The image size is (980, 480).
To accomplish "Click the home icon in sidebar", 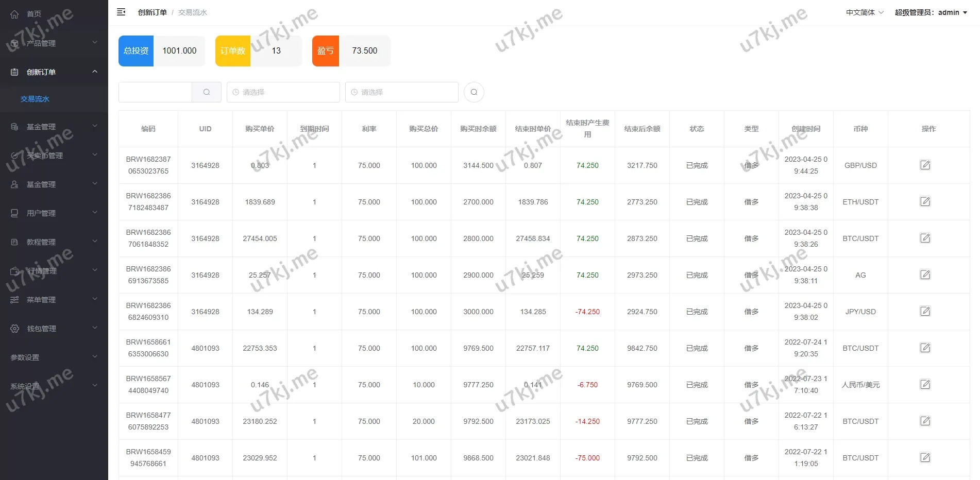I will tap(14, 14).
